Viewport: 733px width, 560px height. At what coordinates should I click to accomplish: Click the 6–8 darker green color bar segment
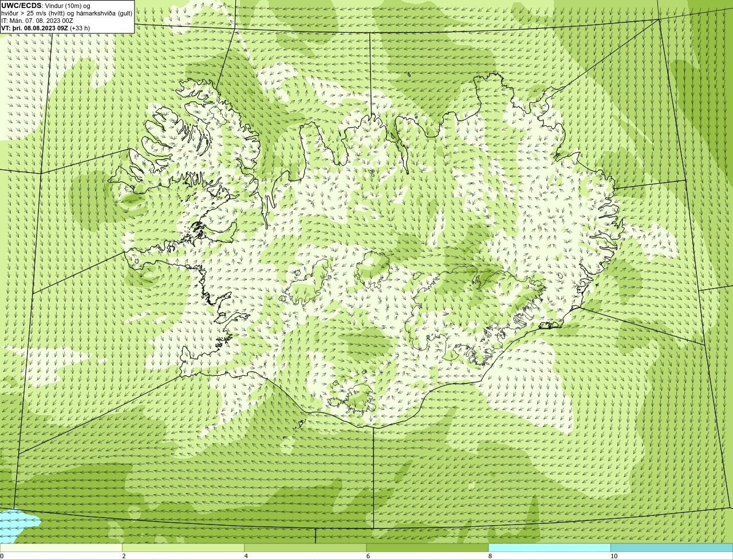coord(427,548)
